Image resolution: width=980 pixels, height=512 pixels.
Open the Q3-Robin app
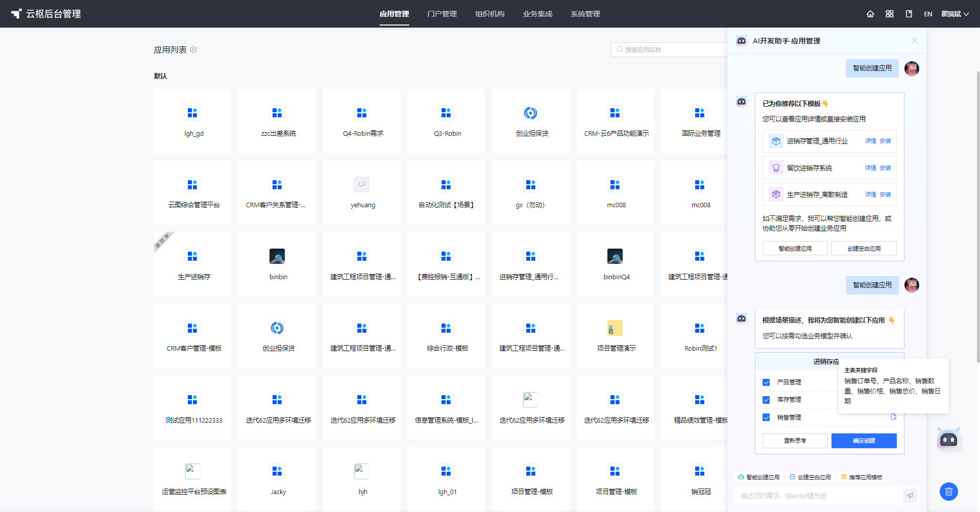[446, 121]
